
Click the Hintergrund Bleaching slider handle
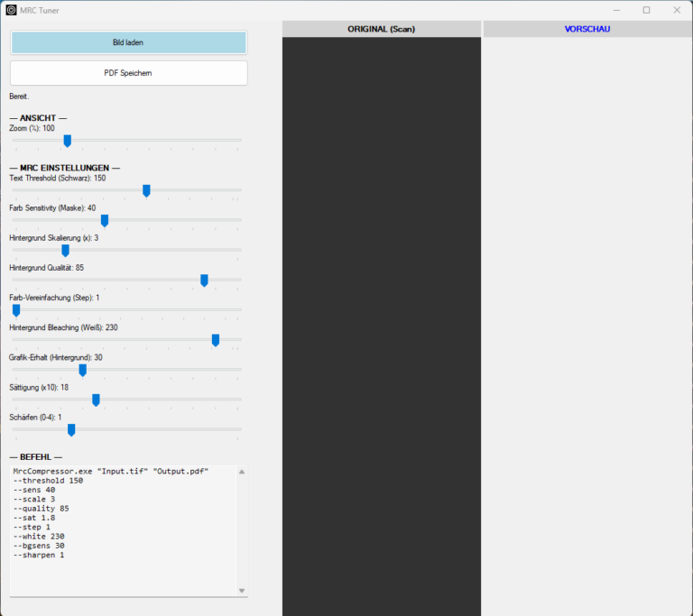tap(215, 340)
